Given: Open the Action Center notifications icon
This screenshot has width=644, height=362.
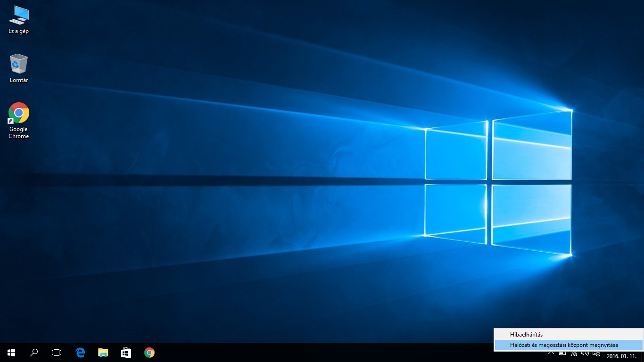Looking at the screenshot, I should 596,353.
